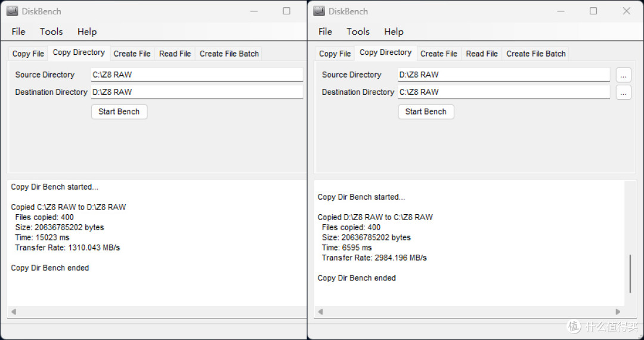
Task: Click Source Directory field showing C:\Z8 RAW
Action: click(197, 75)
